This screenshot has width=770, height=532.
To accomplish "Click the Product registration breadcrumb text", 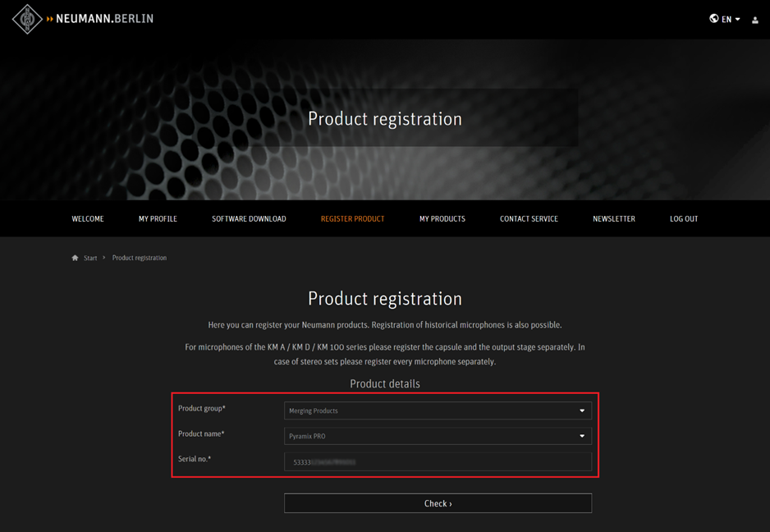I will point(139,258).
